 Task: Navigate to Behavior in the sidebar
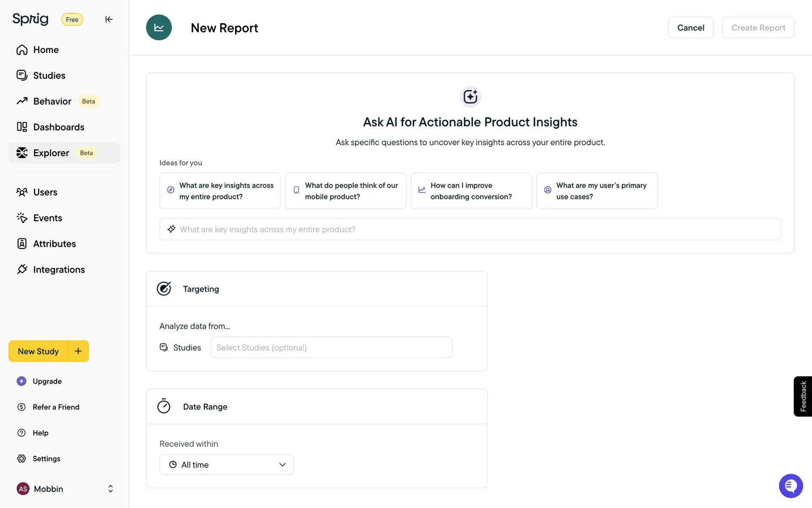[x=52, y=101]
